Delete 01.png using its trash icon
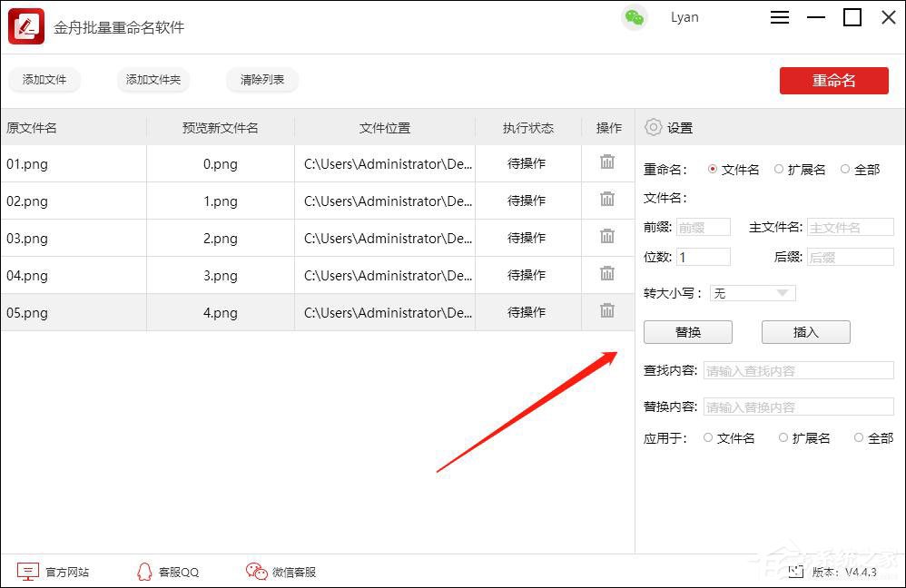 [606, 163]
